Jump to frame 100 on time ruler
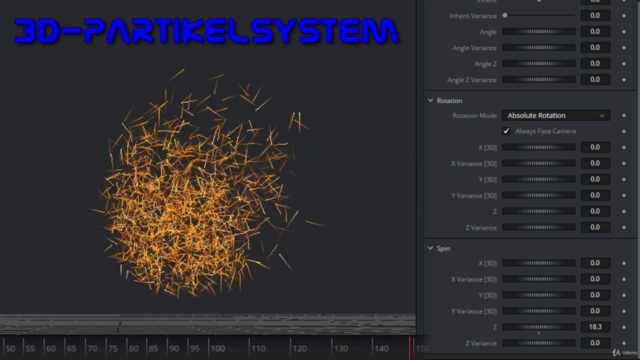640x360 pixels. click(x=218, y=349)
